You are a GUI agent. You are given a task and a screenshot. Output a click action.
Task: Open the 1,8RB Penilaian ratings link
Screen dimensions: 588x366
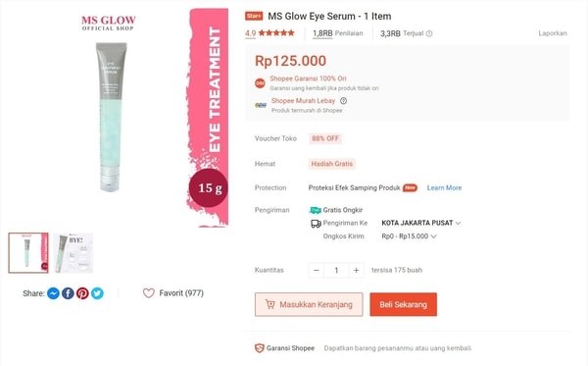pyautogui.click(x=338, y=33)
